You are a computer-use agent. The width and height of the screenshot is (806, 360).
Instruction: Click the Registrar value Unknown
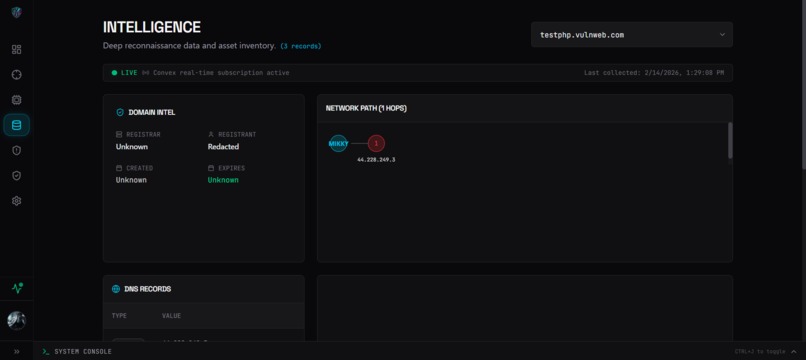(132, 147)
